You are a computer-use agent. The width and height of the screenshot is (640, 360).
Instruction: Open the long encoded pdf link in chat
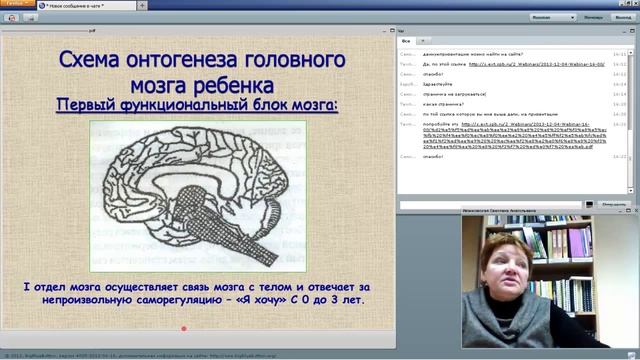point(515,135)
